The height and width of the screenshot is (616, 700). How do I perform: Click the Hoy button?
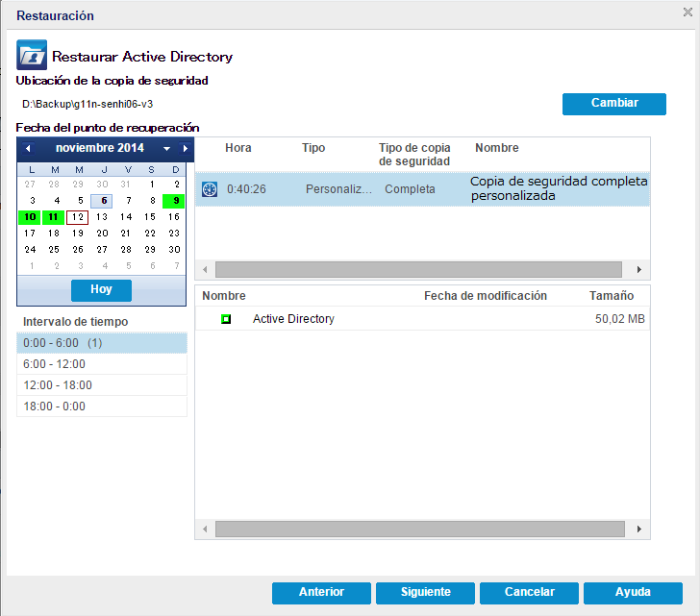101,290
